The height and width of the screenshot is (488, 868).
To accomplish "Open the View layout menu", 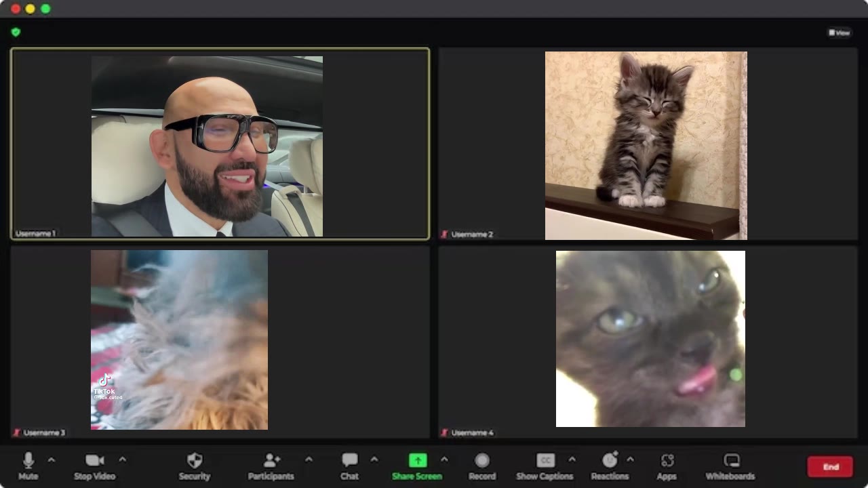I will pos(840,33).
